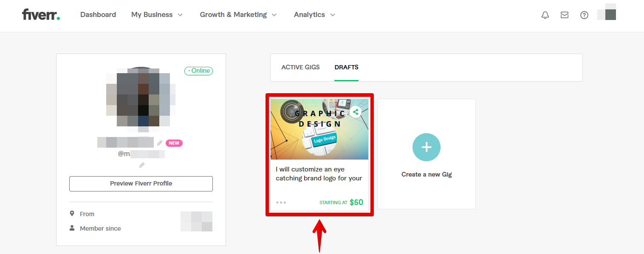Click the Preview Fiverr Profile button
Screen dimensions: 644x254
tap(141, 184)
